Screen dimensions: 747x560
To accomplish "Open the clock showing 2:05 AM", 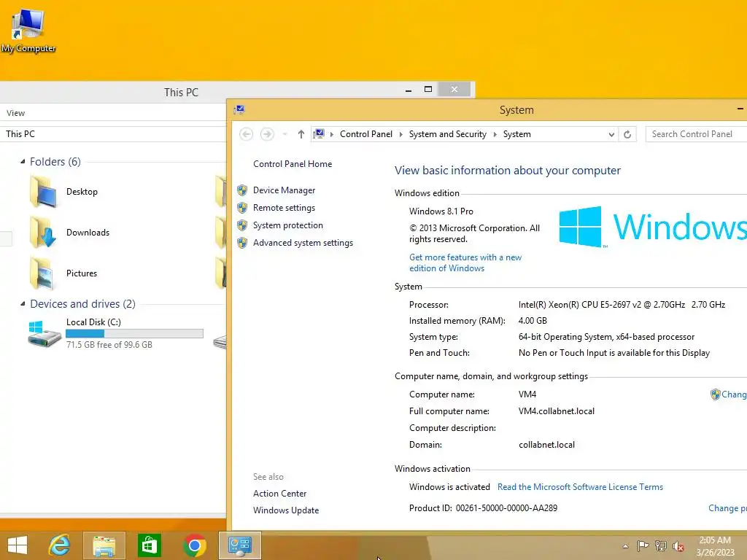I will [x=715, y=545].
